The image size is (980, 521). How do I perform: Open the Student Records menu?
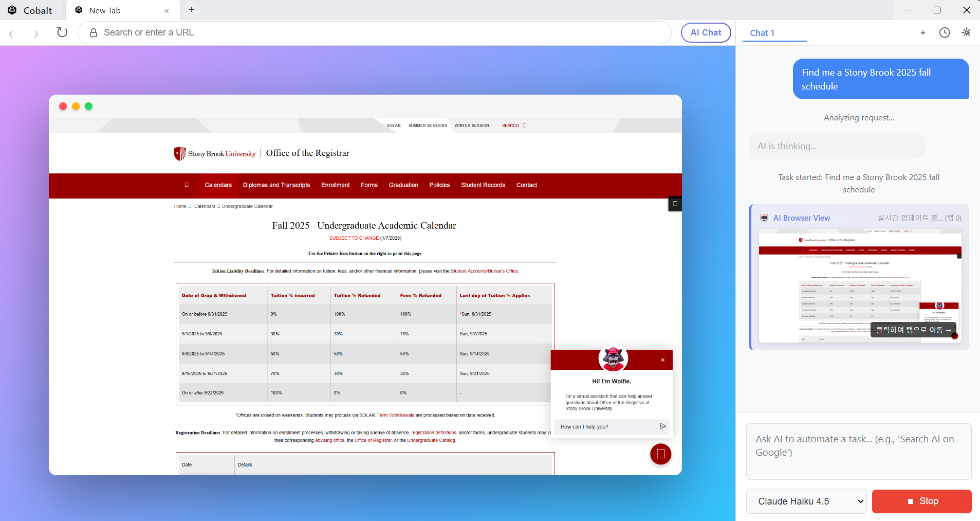[x=483, y=185]
